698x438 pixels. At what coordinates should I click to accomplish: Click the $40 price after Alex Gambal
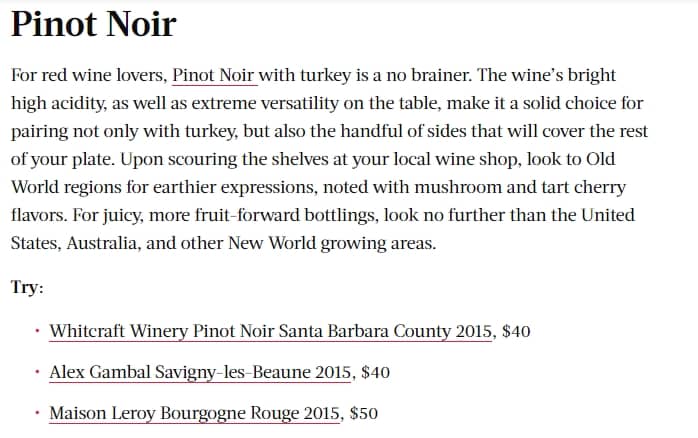pyautogui.click(x=375, y=373)
